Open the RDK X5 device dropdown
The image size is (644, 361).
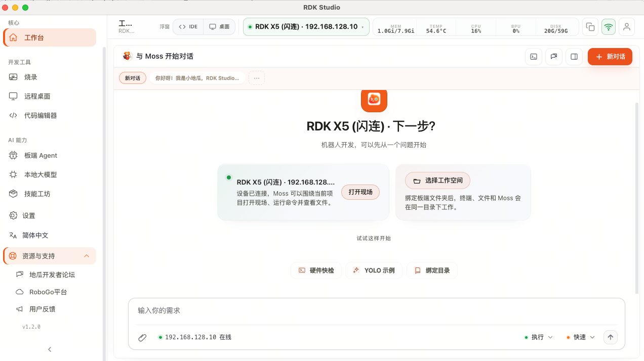(306, 27)
